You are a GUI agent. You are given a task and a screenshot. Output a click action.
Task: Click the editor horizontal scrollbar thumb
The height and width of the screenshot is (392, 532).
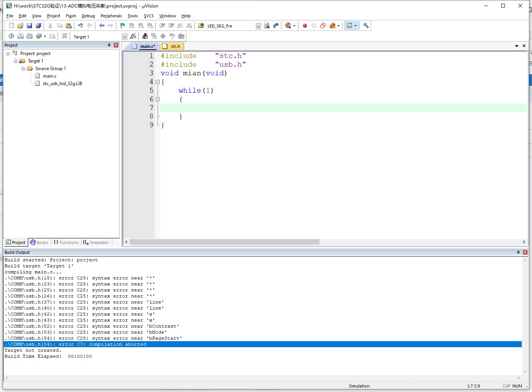coord(225,242)
